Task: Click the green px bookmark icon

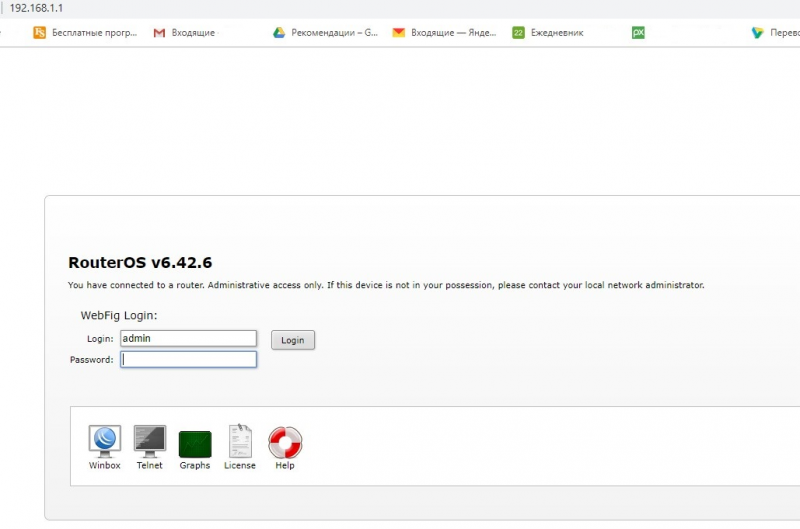Action: (638, 33)
